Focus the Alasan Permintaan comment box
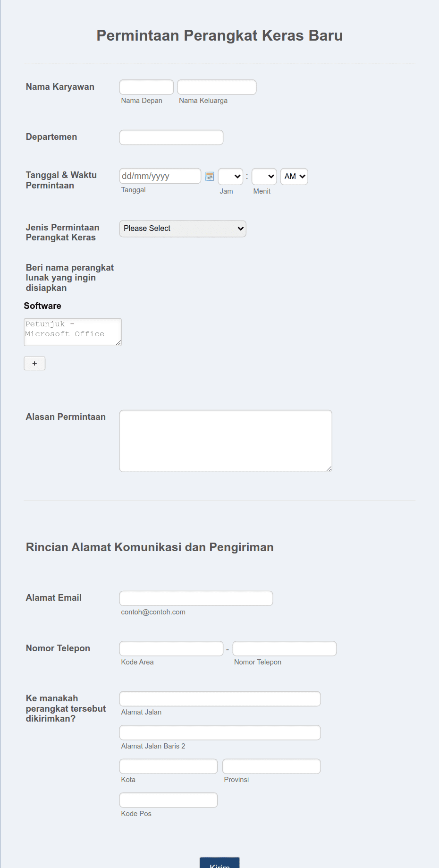The image size is (439, 868). coord(225,440)
